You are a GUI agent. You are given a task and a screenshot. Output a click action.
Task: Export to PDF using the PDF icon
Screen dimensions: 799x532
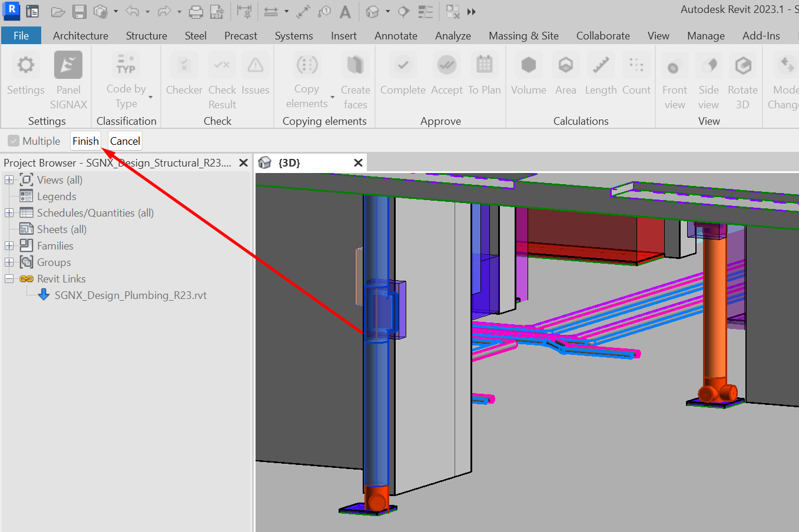(217, 12)
